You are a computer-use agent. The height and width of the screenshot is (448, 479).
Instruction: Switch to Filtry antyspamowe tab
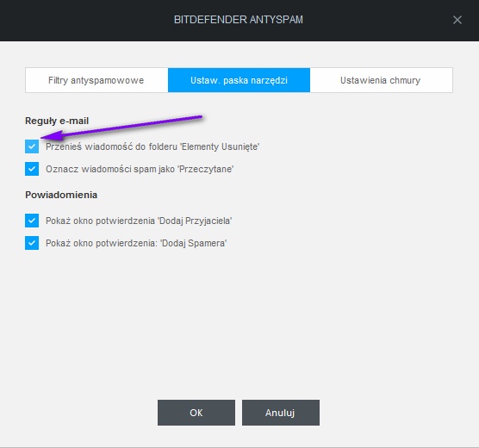[x=96, y=80]
